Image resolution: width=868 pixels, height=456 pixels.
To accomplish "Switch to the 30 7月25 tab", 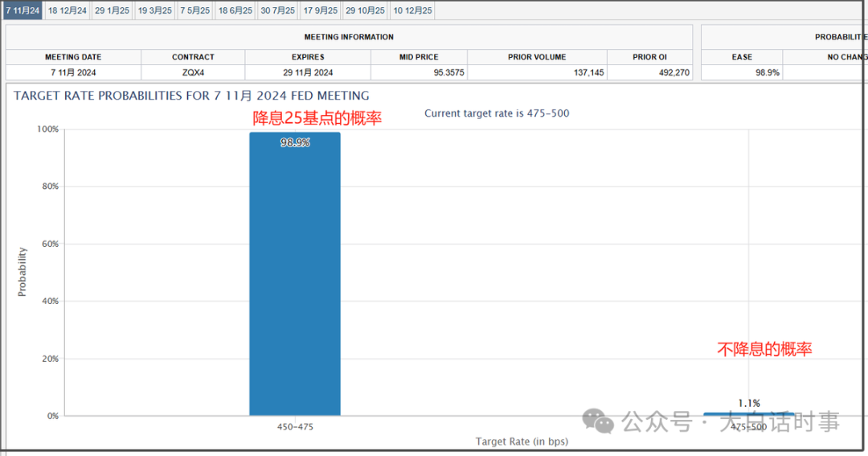I will coord(278,10).
